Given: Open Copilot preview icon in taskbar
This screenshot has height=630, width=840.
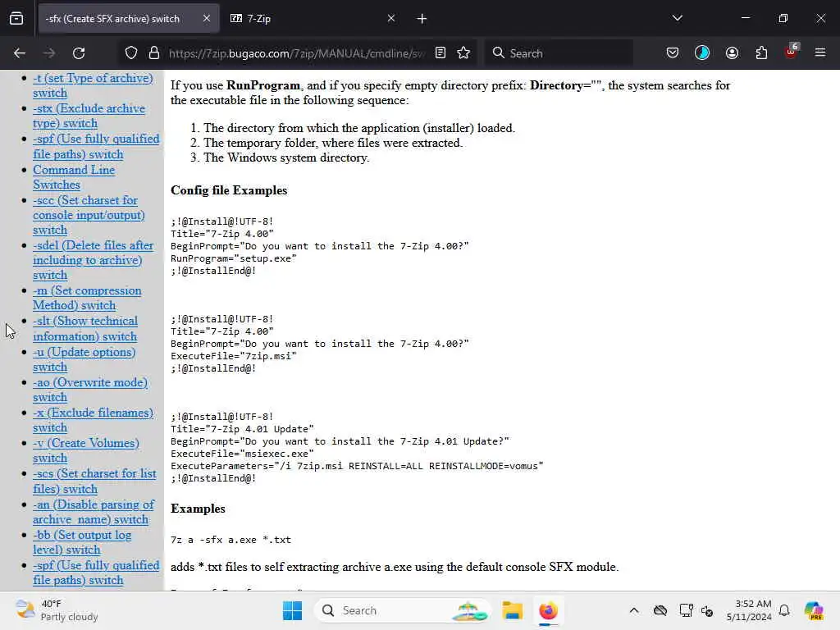Looking at the screenshot, I should click(814, 610).
